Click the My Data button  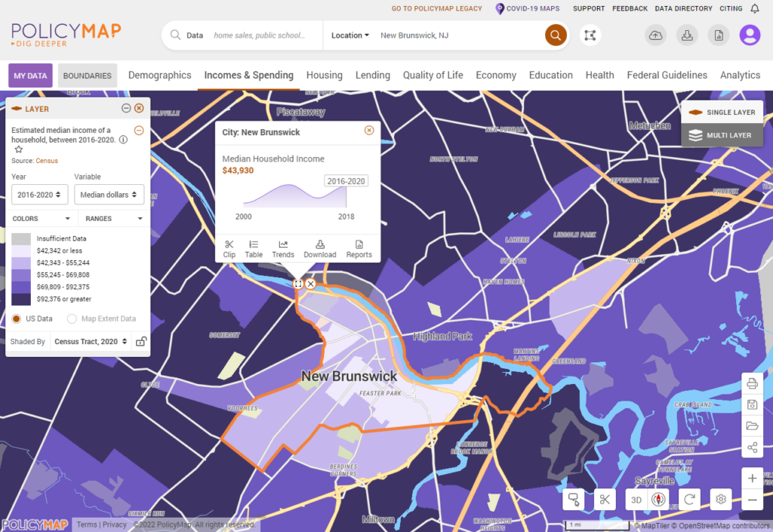[30, 75]
